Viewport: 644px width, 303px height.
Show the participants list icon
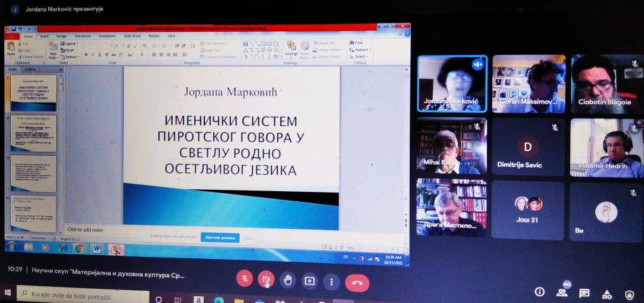tap(562, 292)
